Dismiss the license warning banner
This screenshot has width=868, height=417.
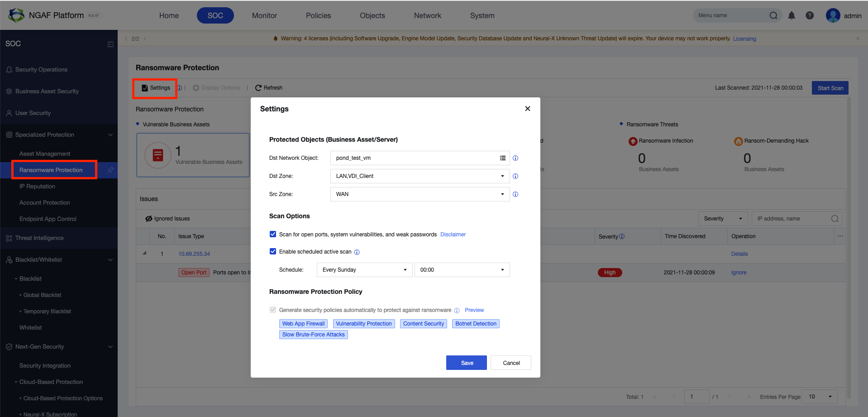[x=858, y=38]
